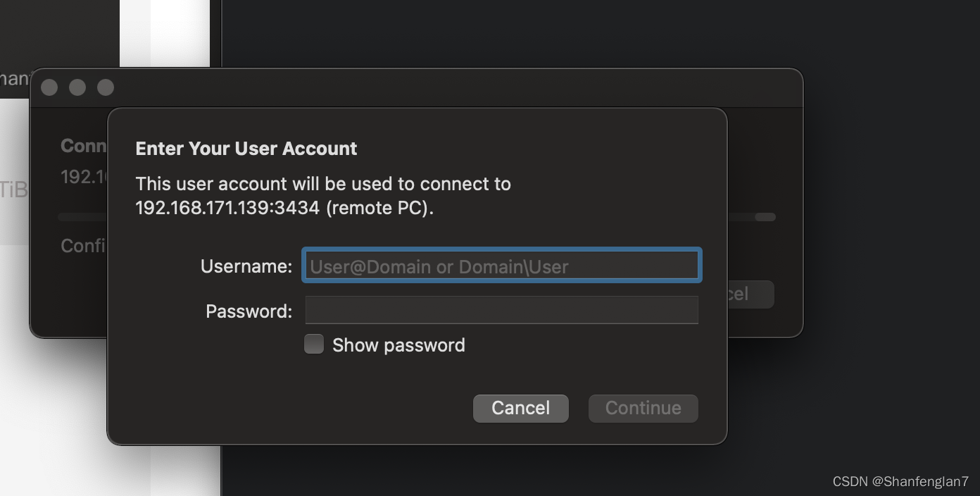This screenshot has width=980, height=496.
Task: Close the connection window with the first traffic light button
Action: tap(49, 87)
